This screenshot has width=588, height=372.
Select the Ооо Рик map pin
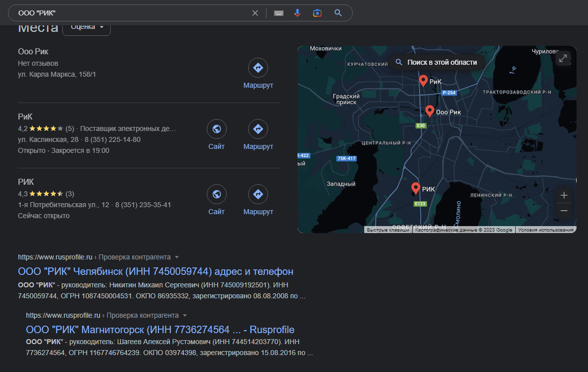[x=430, y=111]
